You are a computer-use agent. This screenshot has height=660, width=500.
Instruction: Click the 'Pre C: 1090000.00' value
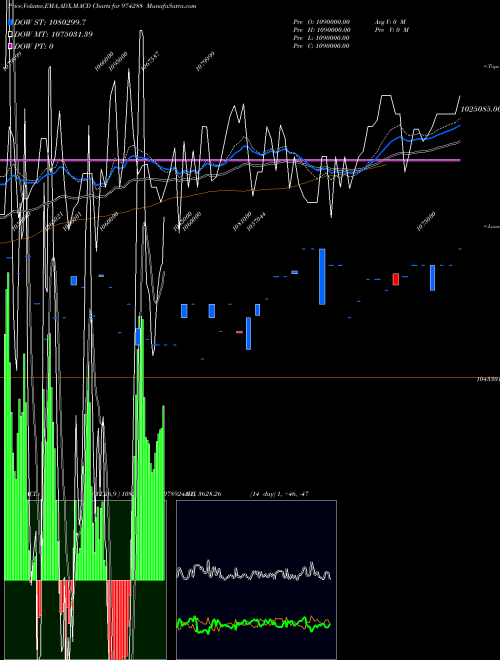(x=322, y=46)
